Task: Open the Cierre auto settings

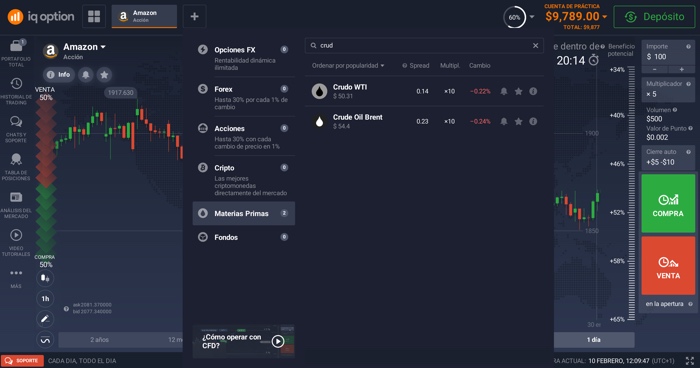Action: click(x=668, y=157)
